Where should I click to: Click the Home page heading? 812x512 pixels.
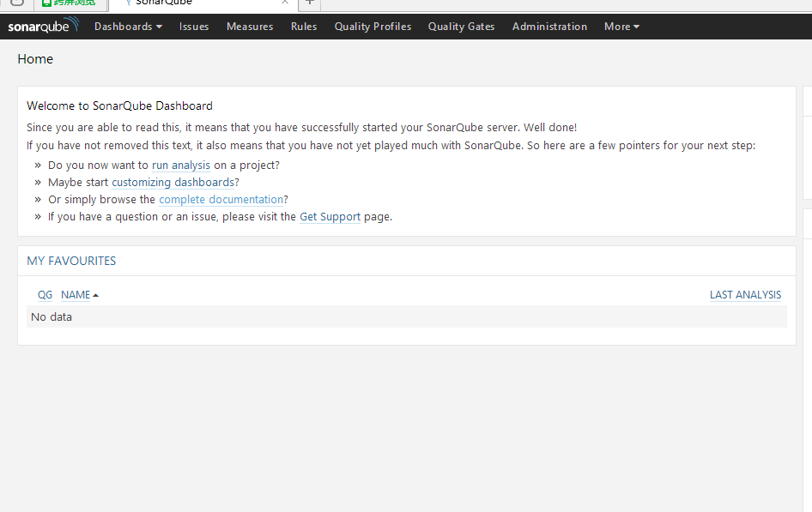coord(35,59)
